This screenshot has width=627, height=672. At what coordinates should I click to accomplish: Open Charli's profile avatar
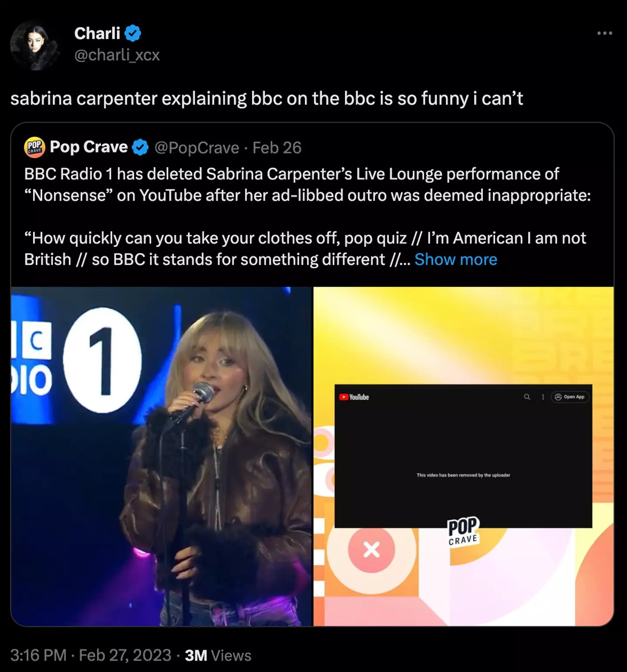coord(35,45)
